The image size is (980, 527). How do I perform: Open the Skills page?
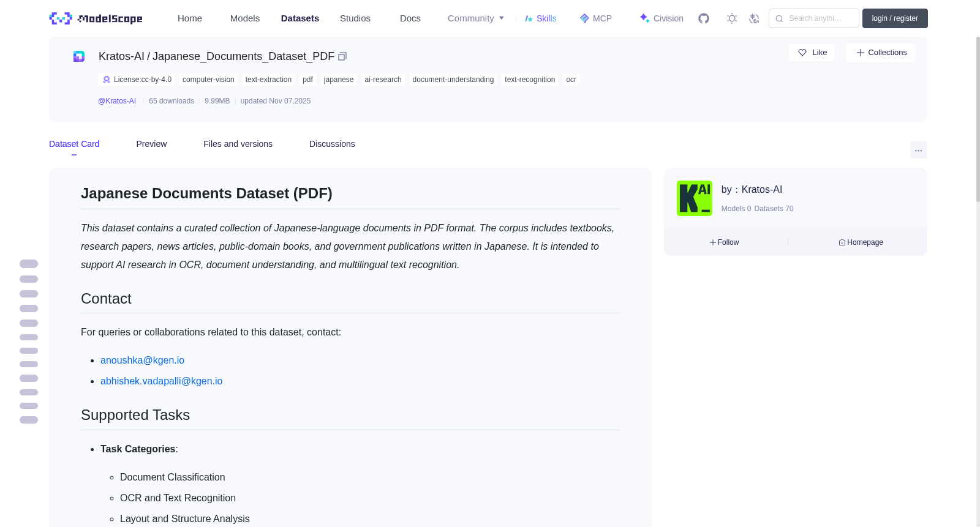540,18
